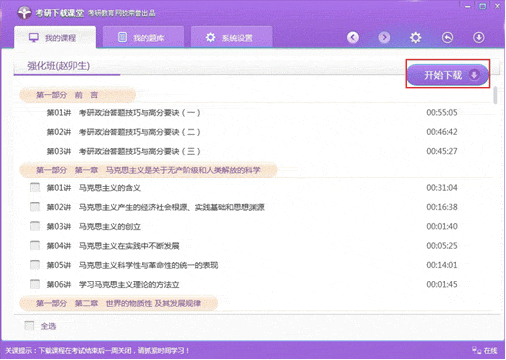Switch to the 系统设置 tab

click(232, 37)
